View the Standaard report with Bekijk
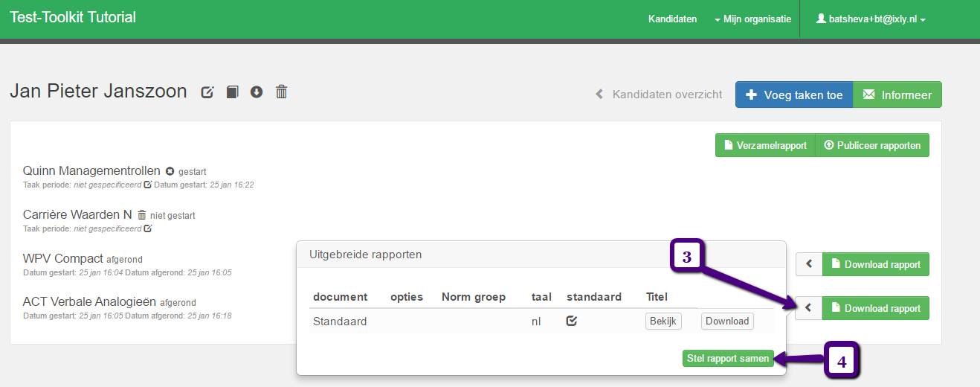This screenshot has height=387, width=980. point(663,321)
